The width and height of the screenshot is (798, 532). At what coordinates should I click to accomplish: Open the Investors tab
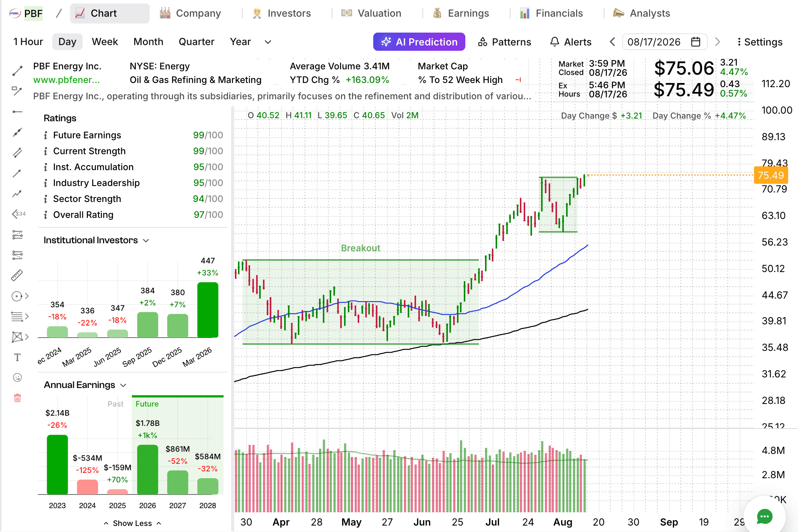click(x=282, y=13)
